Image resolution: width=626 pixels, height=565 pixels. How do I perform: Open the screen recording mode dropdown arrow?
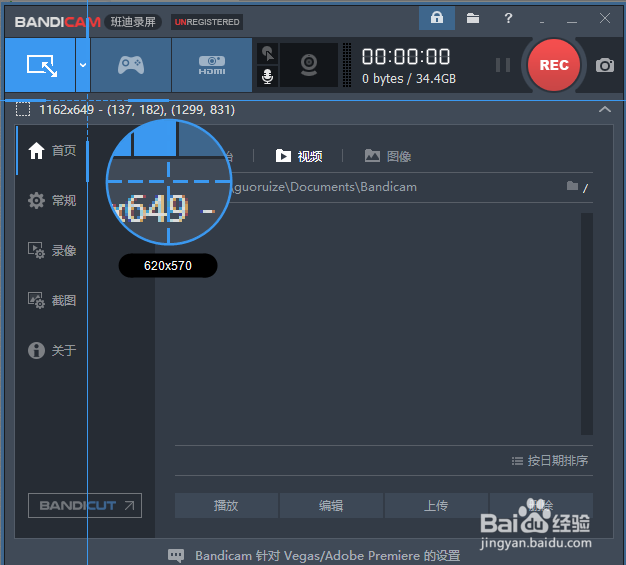coord(83,65)
